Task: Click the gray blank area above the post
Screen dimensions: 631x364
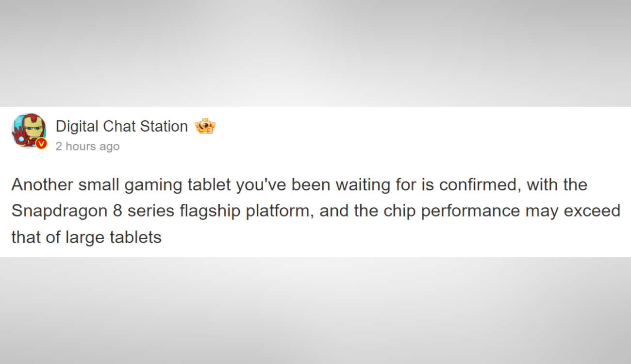Action: (315, 53)
